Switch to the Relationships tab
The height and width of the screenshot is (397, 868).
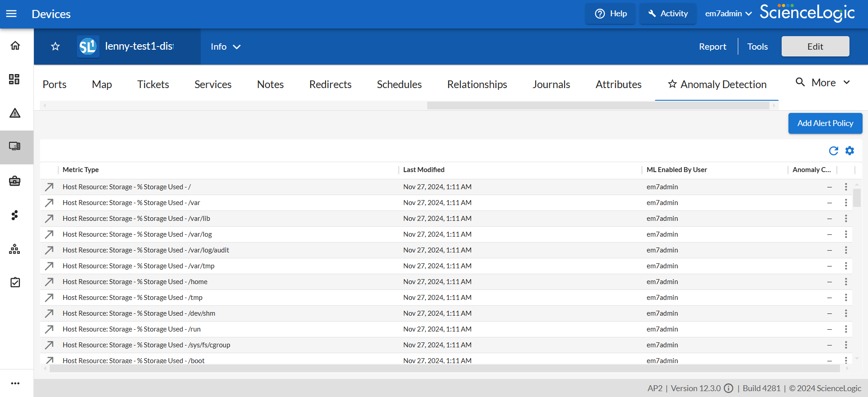477,84
